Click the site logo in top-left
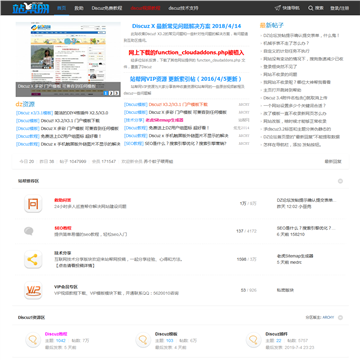The image size is (360, 360). (30, 7)
